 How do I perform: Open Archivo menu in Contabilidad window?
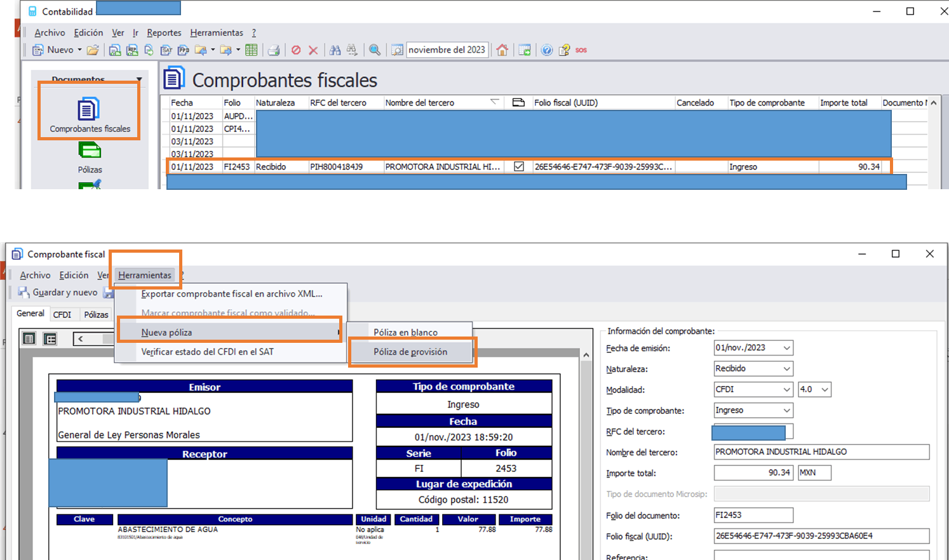50,32
